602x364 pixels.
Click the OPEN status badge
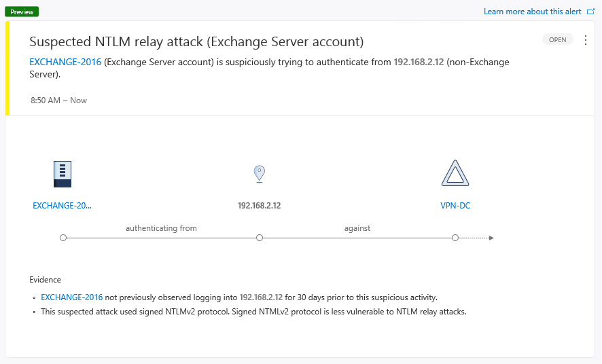point(557,40)
